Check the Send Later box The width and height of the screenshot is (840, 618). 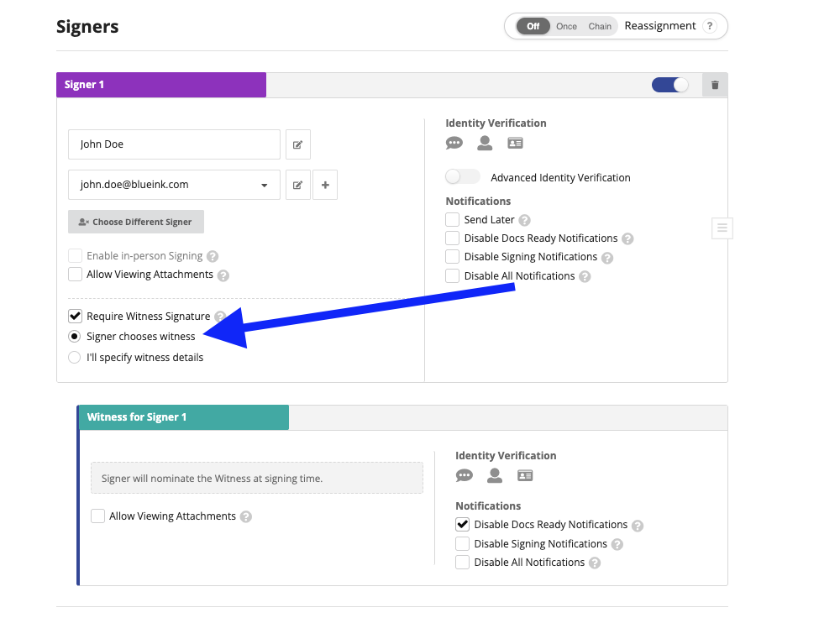pyautogui.click(x=452, y=219)
